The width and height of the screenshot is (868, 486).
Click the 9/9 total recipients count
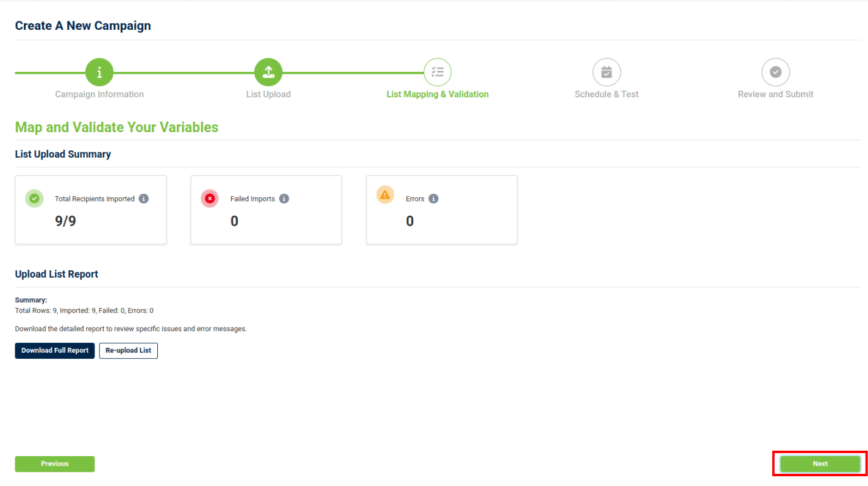(66, 221)
